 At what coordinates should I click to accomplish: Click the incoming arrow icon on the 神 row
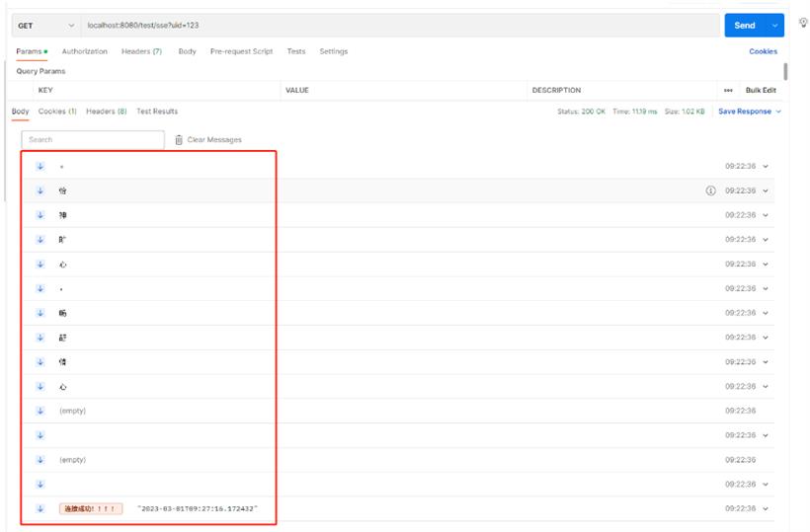click(x=40, y=215)
